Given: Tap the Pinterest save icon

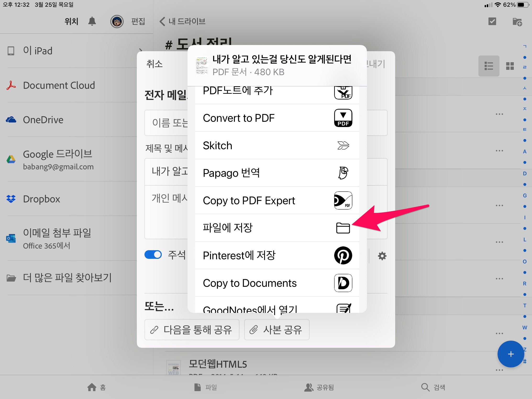Looking at the screenshot, I should [343, 255].
